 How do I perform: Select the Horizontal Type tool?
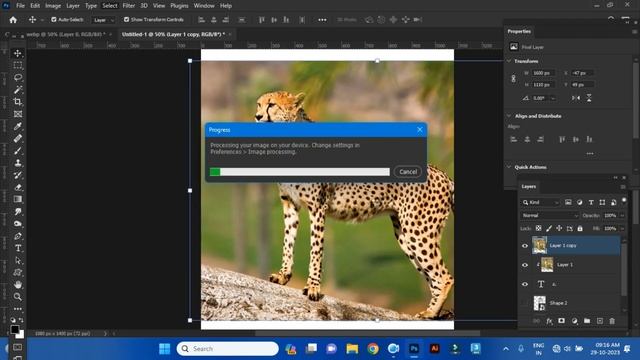coord(18,248)
